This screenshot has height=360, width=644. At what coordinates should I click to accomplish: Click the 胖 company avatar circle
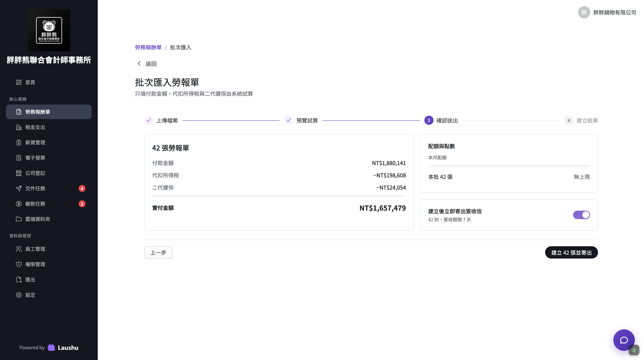[584, 12]
